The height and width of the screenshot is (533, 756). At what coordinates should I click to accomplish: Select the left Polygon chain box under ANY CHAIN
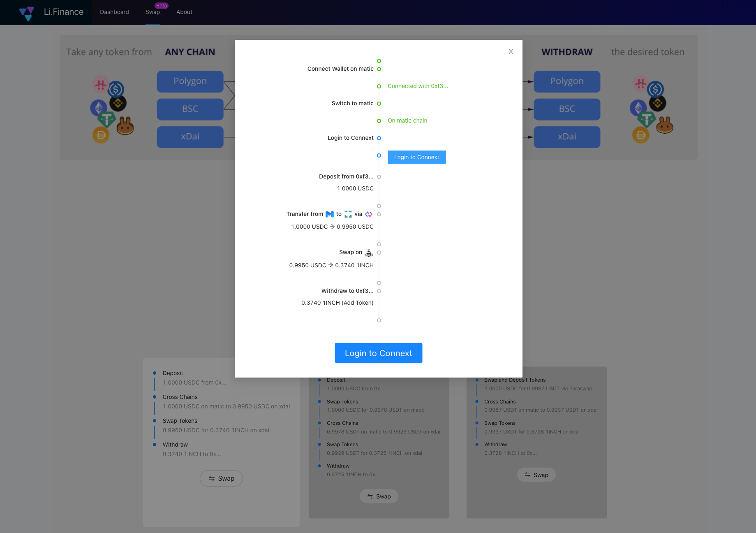click(190, 81)
